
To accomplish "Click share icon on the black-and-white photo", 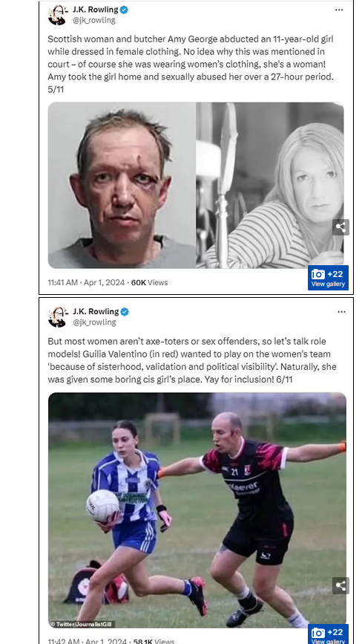I will coord(340,227).
